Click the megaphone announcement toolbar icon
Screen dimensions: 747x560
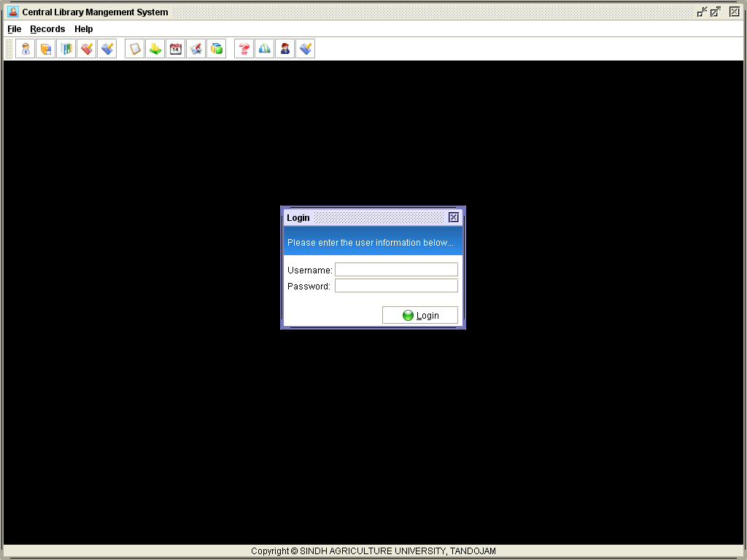196,49
